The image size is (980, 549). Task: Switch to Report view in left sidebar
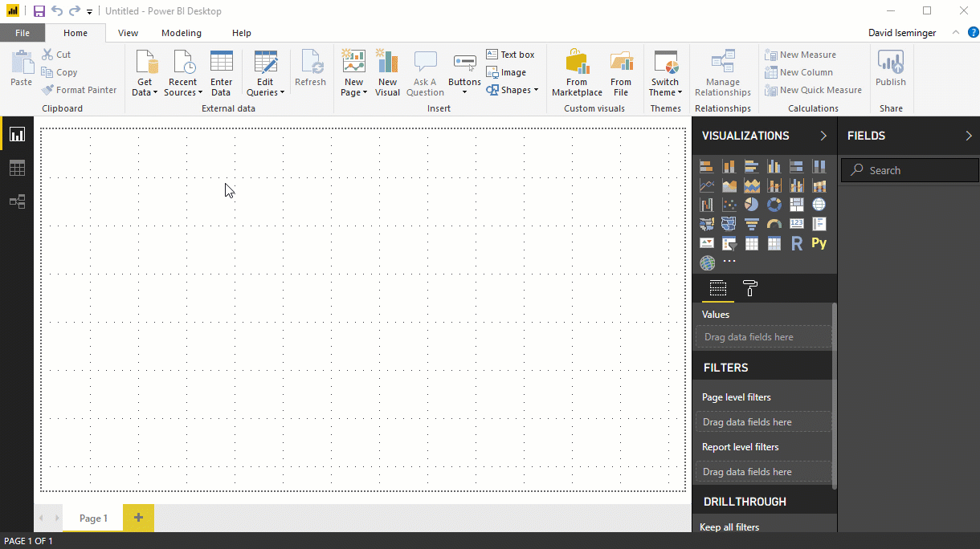[17, 134]
